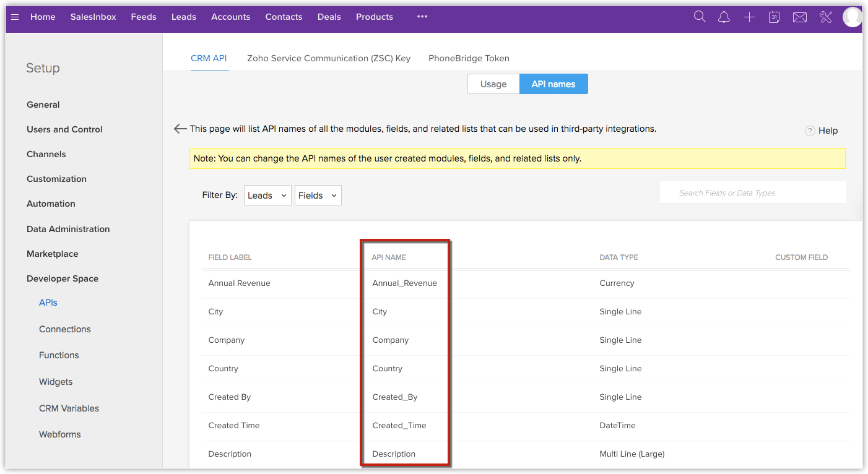The height and width of the screenshot is (474, 868).
Task: Click the Search Fields or Data Types box
Action: (x=752, y=193)
